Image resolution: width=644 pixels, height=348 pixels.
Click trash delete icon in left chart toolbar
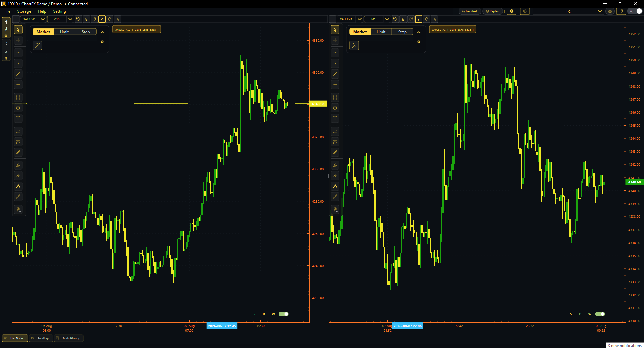[x=86, y=19]
